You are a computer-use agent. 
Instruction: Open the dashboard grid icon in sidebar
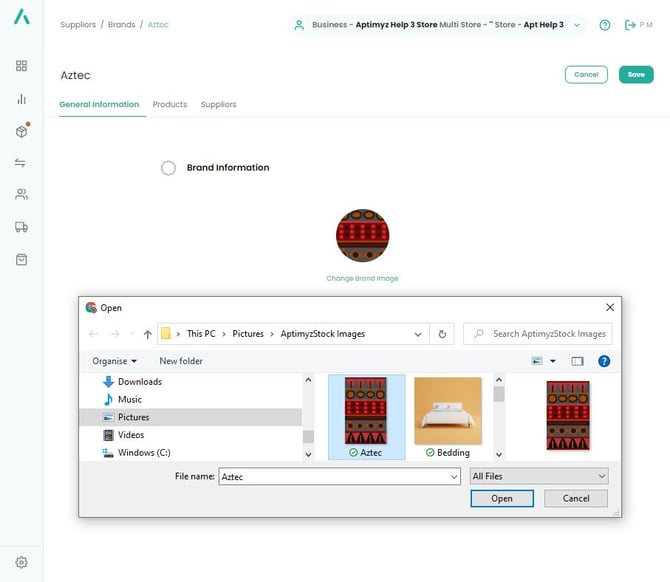pos(21,66)
